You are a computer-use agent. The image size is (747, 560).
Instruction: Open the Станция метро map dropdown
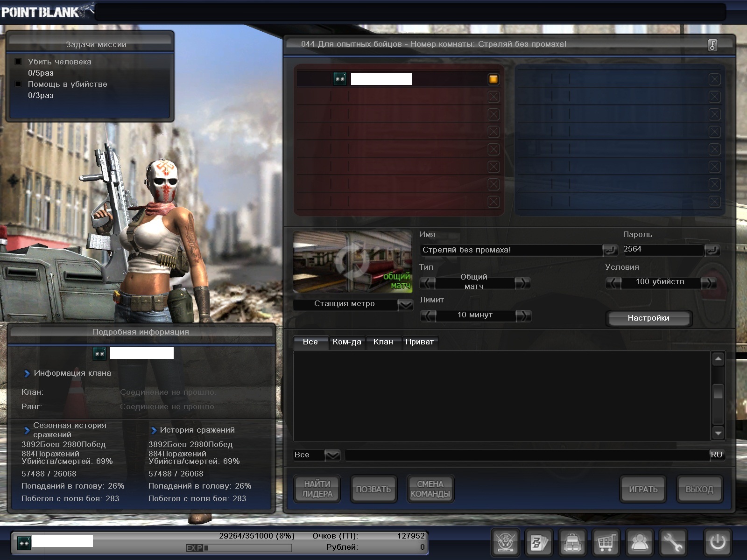[405, 304]
